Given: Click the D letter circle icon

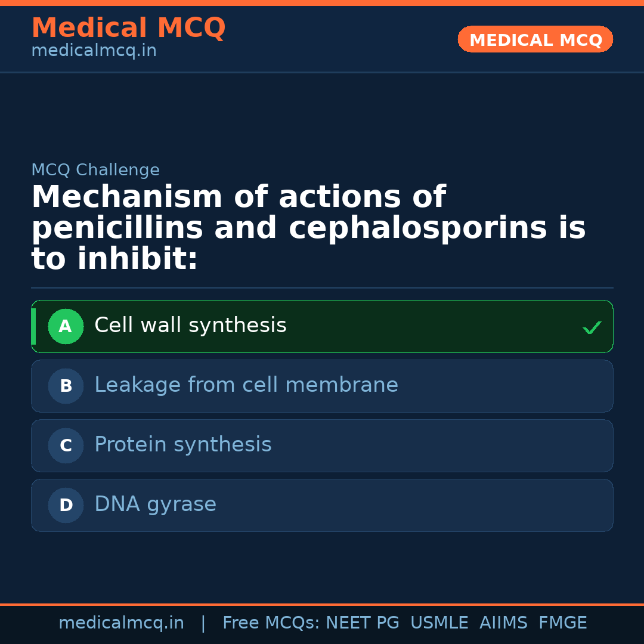Looking at the screenshot, I should [x=66, y=505].
